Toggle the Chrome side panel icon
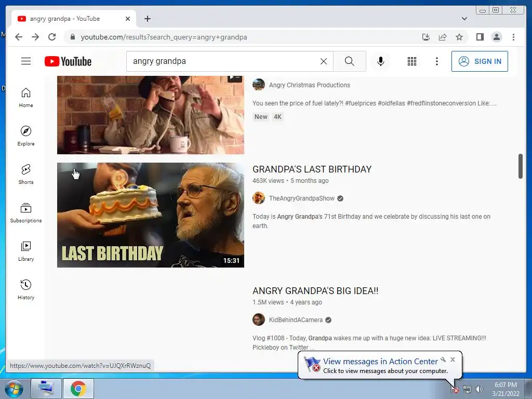This screenshot has width=532, height=399. pos(480,37)
